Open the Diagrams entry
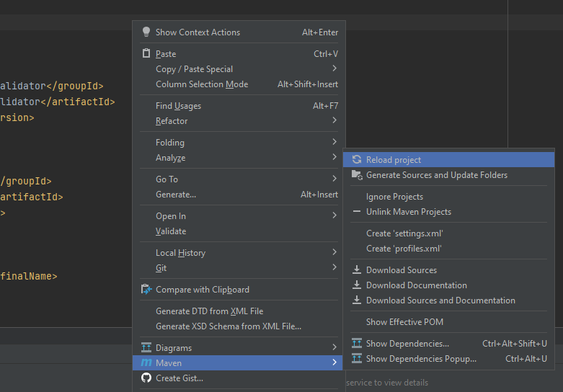This screenshot has height=392, width=563. pyautogui.click(x=239, y=348)
